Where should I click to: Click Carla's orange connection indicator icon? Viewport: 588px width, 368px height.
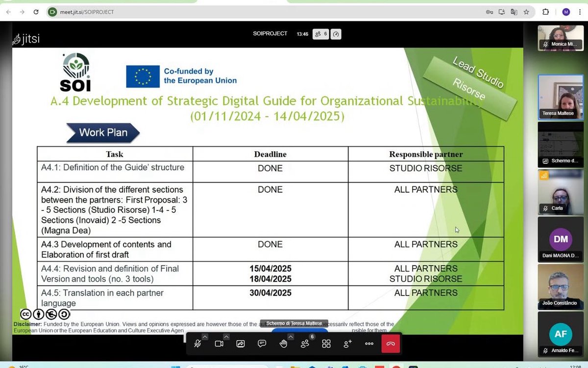pos(544,175)
